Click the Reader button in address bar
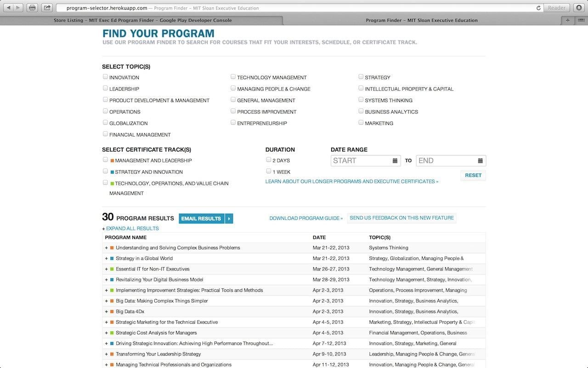The height and width of the screenshot is (368, 588). 557,8
